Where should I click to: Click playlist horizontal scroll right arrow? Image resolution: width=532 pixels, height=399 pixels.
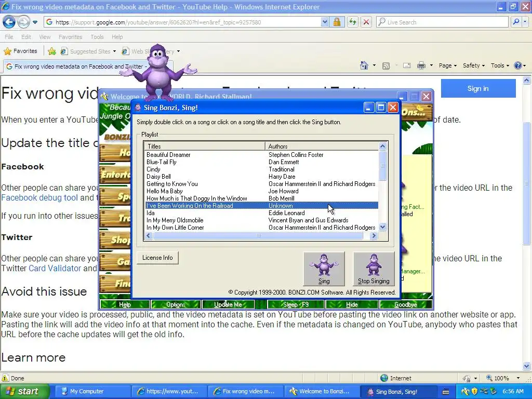tap(374, 235)
